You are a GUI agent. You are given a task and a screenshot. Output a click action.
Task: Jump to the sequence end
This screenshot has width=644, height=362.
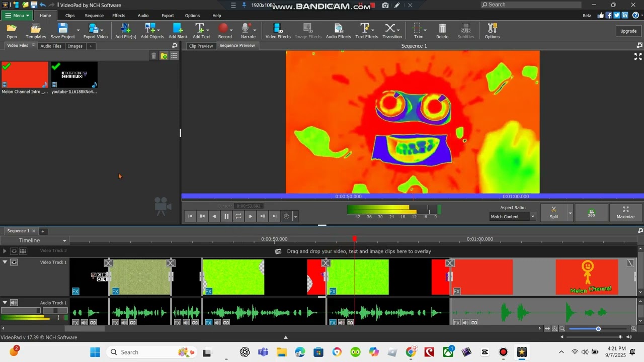point(274,216)
